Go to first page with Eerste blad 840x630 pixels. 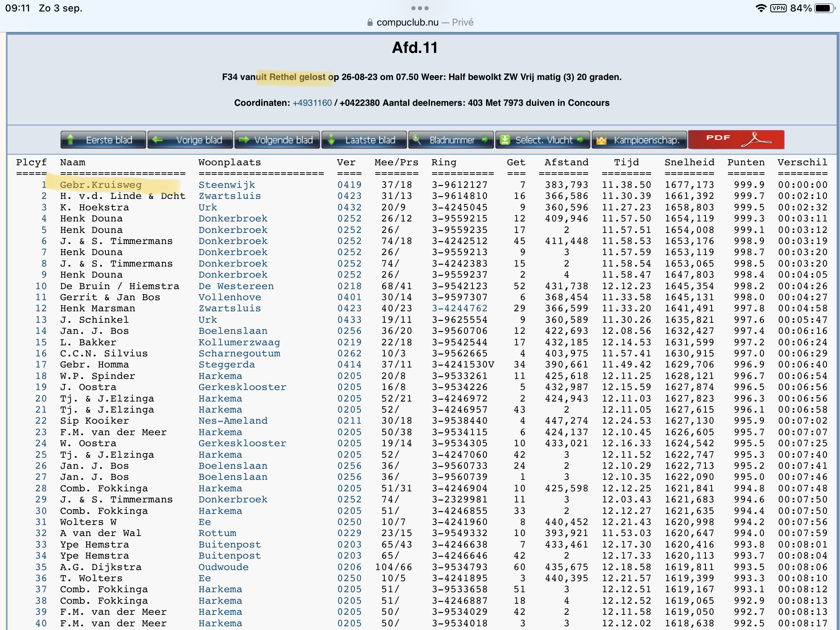point(103,140)
